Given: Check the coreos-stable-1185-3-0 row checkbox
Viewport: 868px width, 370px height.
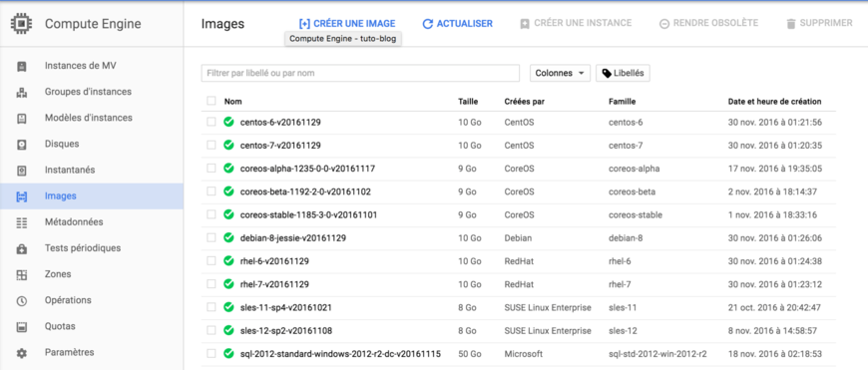Looking at the screenshot, I should pyautogui.click(x=211, y=214).
